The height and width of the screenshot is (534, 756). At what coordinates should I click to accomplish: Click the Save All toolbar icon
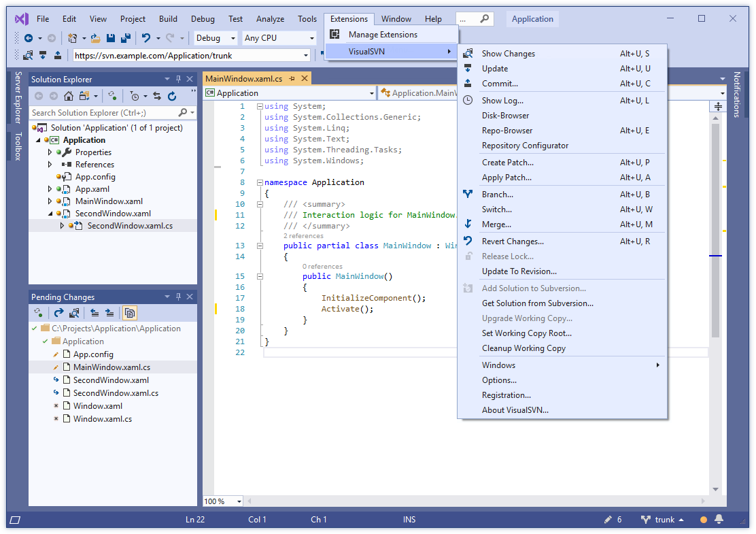tap(126, 38)
